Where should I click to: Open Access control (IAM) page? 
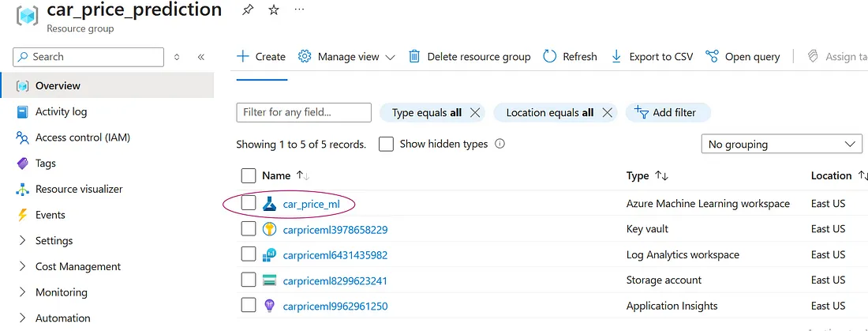click(x=83, y=137)
